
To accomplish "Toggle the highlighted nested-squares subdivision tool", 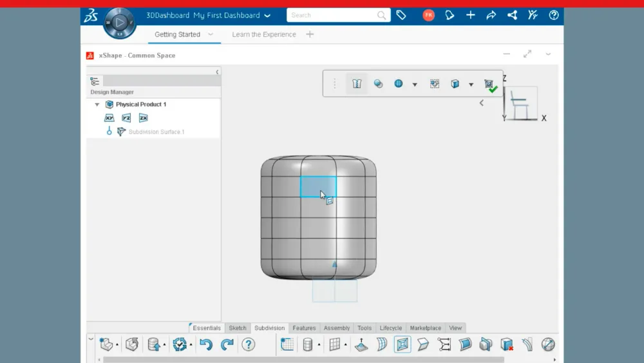I will point(402,344).
